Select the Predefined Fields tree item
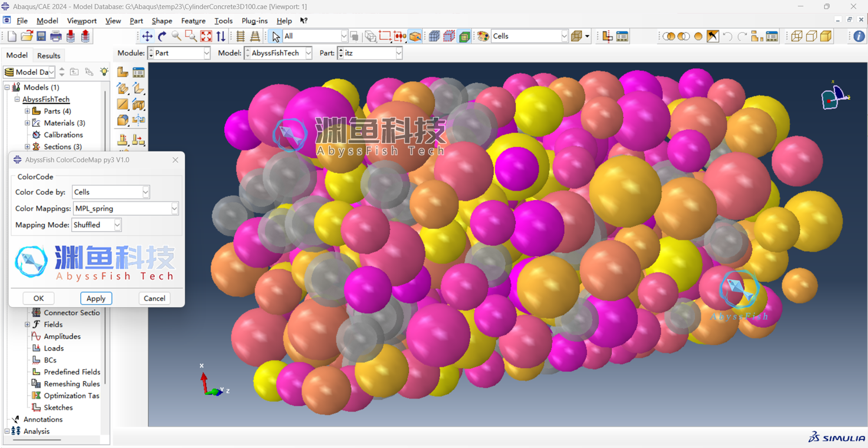The width and height of the screenshot is (868, 448). pos(72,372)
